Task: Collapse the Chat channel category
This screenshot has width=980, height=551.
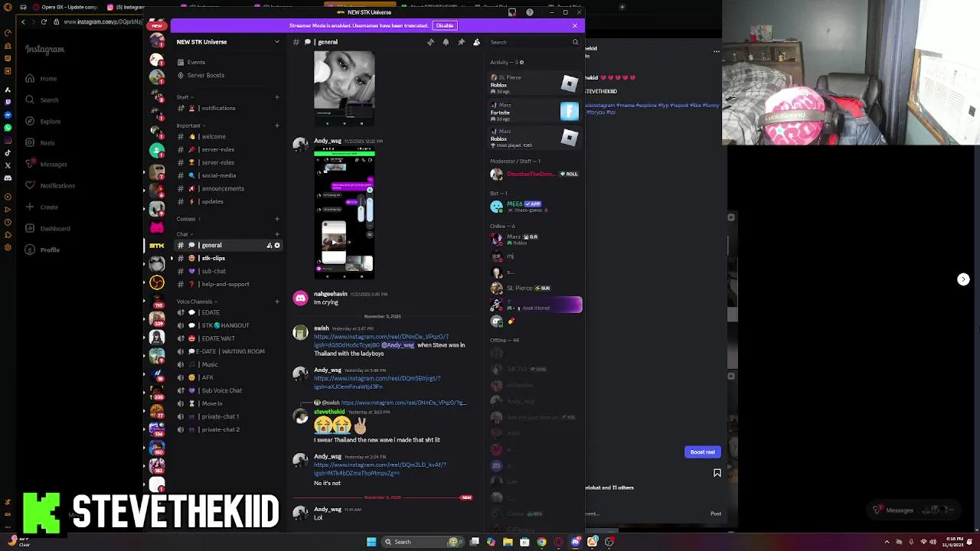Action: coord(185,234)
